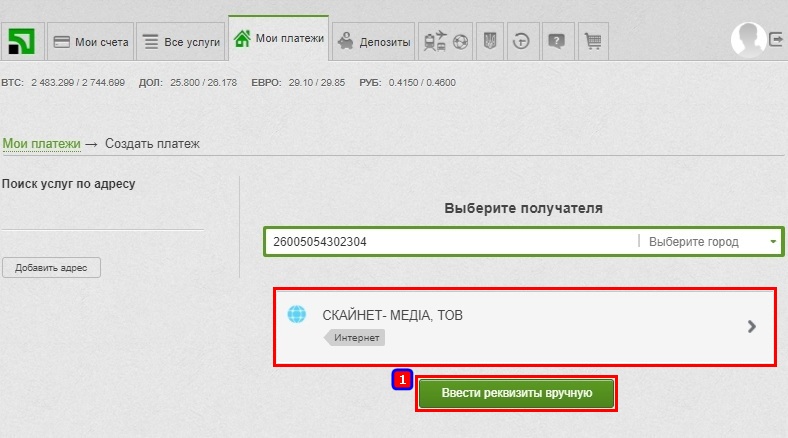Select the СКАЙНЕТ- МЕДІА, ТОВ result
Viewport: 788px width, 438px height.
coord(525,327)
